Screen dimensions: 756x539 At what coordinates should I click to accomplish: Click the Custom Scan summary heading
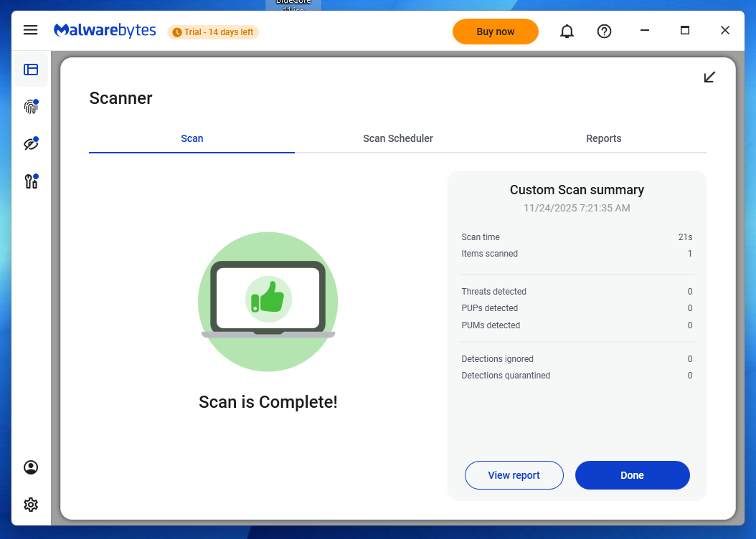[577, 190]
